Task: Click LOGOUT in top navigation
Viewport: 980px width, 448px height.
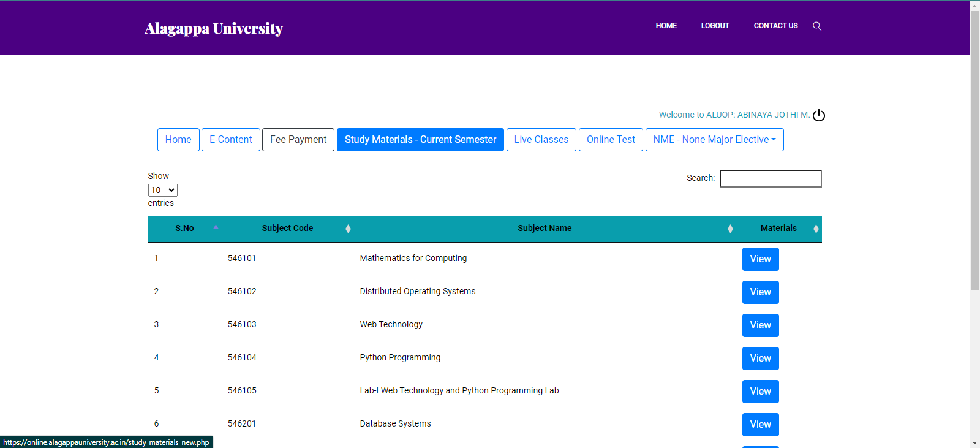Action: [715, 26]
